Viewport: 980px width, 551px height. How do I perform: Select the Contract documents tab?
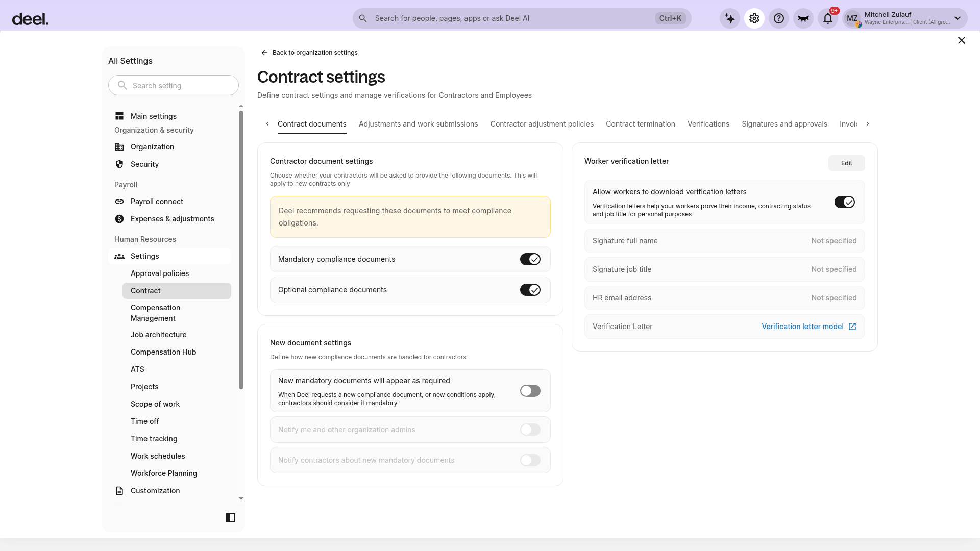[x=312, y=124]
